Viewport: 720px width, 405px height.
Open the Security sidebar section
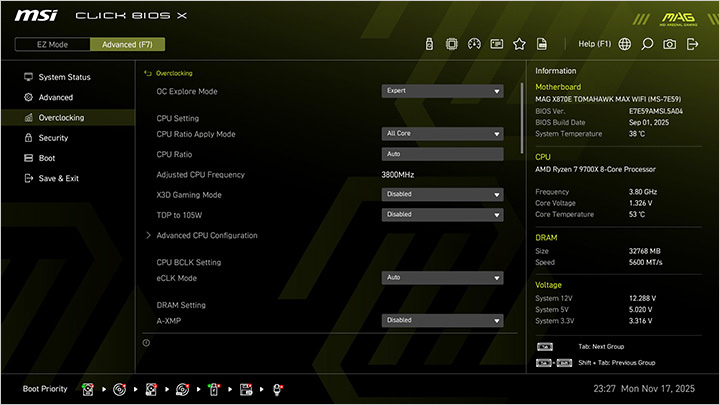click(53, 138)
